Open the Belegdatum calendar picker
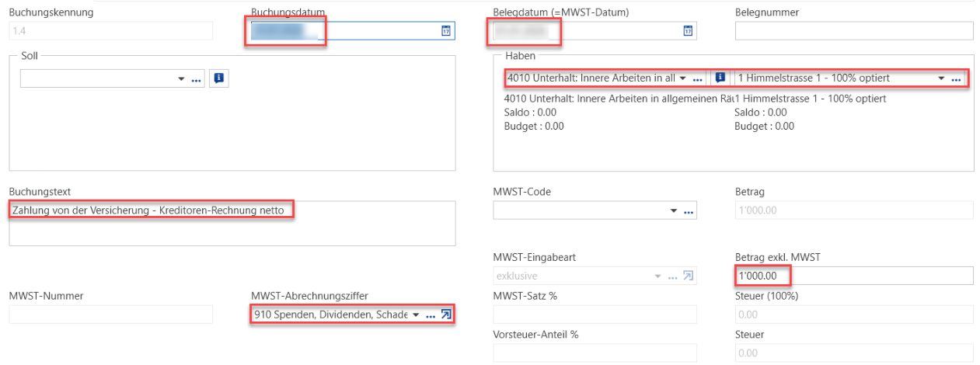980x365 pixels. coord(688,31)
